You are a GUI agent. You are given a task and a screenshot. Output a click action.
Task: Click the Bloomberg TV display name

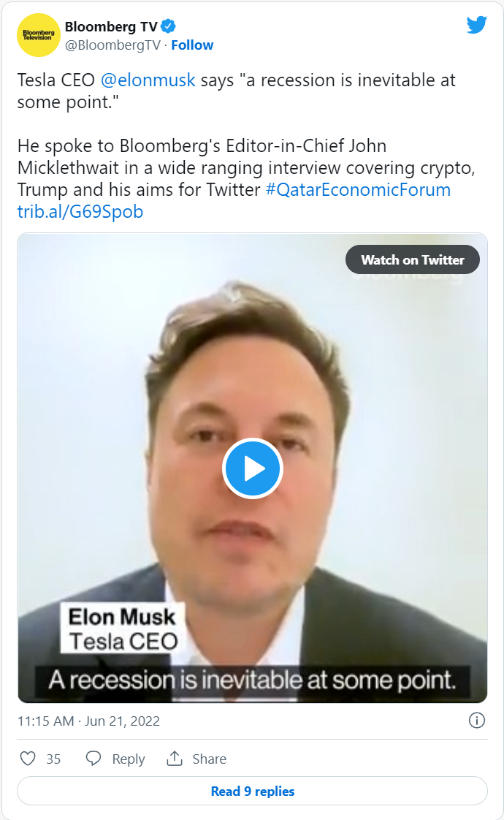pyautogui.click(x=110, y=27)
